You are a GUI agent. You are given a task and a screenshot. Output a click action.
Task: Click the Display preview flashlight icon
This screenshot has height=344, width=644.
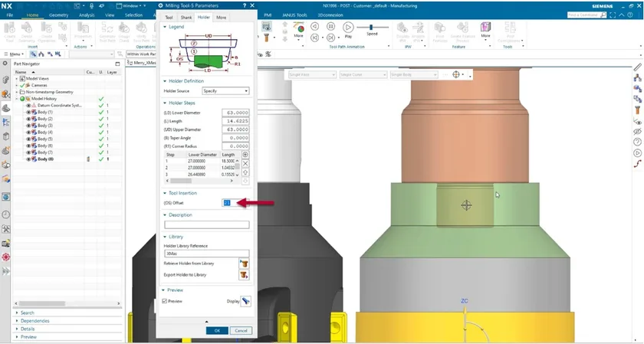click(245, 301)
